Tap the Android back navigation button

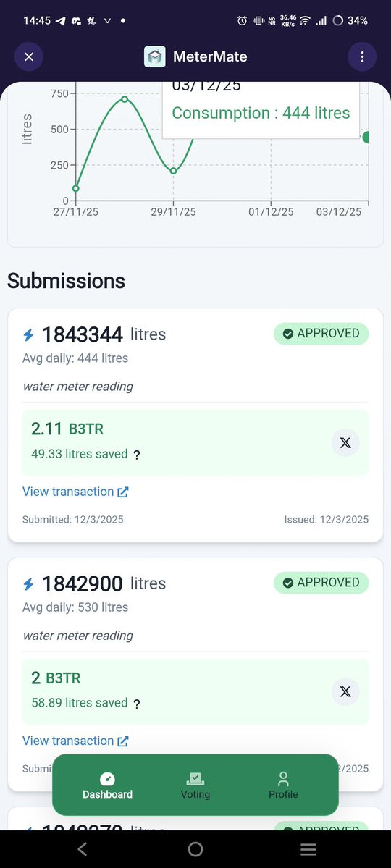[x=83, y=848]
